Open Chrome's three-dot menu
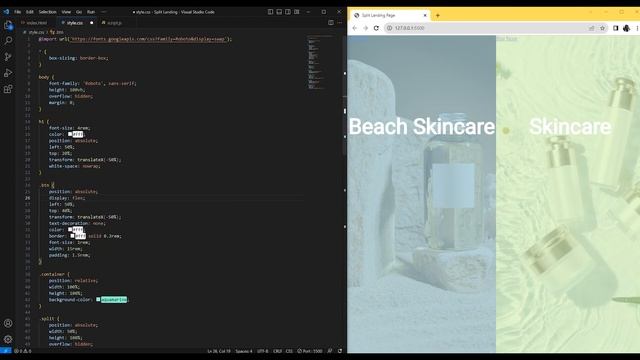 [637, 28]
